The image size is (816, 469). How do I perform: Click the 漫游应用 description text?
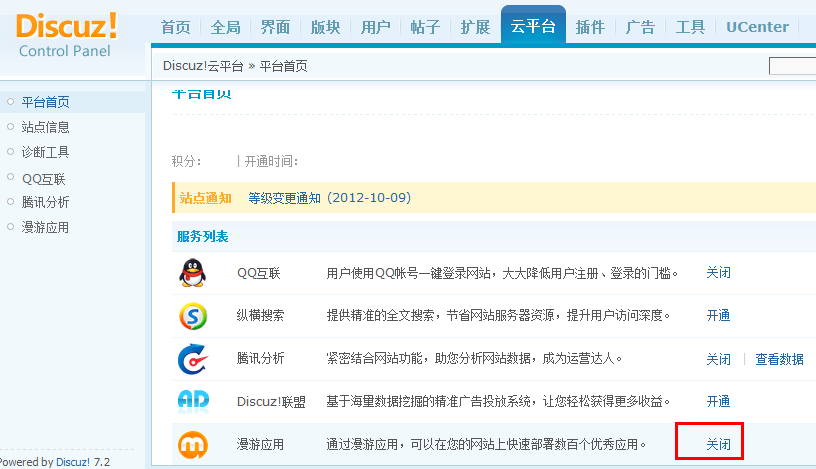pyautogui.click(x=486, y=445)
